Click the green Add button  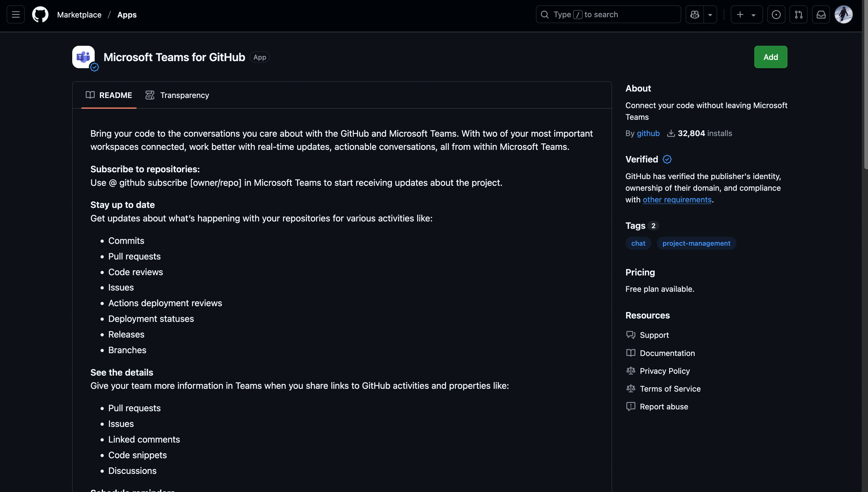point(770,57)
